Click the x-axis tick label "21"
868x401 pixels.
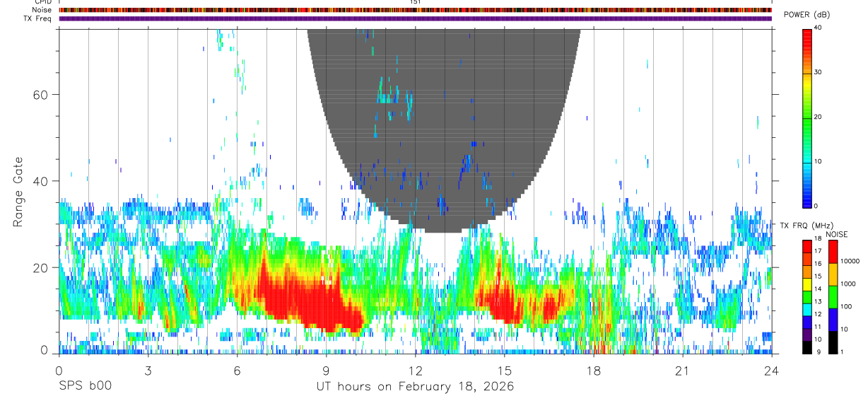682,371
